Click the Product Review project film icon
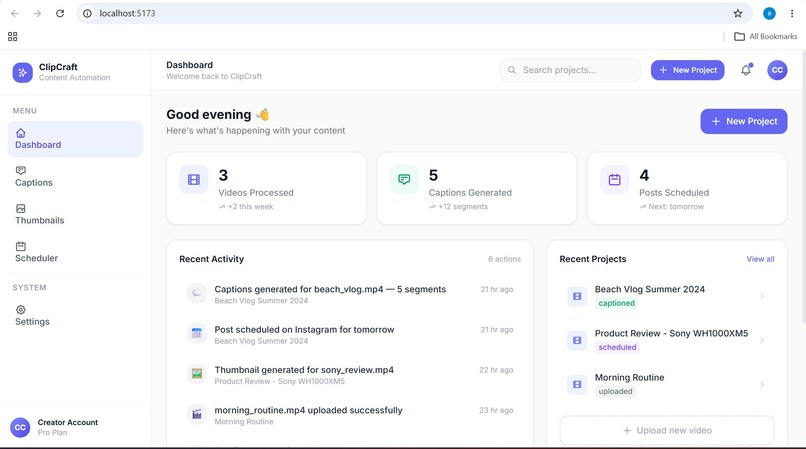The height and width of the screenshot is (449, 806). coord(577,340)
